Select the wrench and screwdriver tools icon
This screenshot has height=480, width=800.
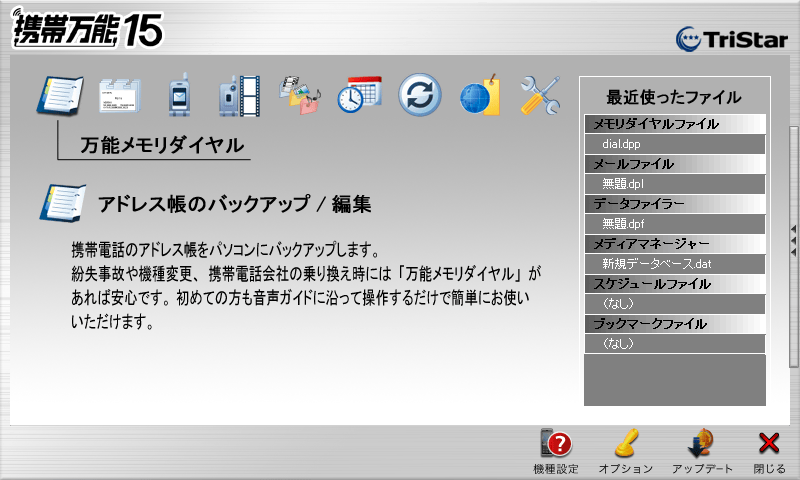pos(540,95)
